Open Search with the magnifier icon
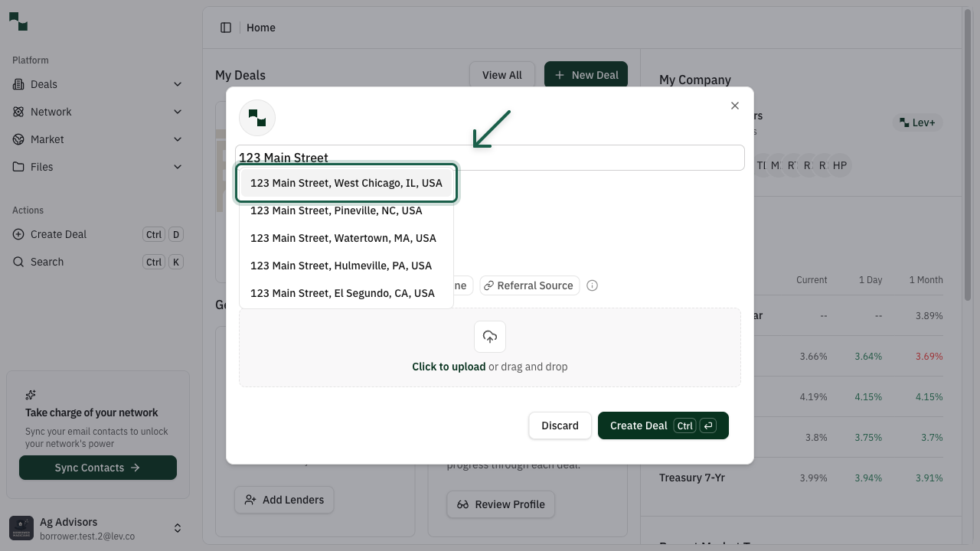 (x=17, y=261)
